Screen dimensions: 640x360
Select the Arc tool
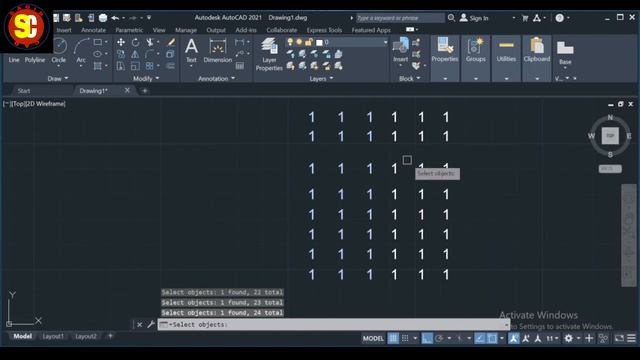81,51
